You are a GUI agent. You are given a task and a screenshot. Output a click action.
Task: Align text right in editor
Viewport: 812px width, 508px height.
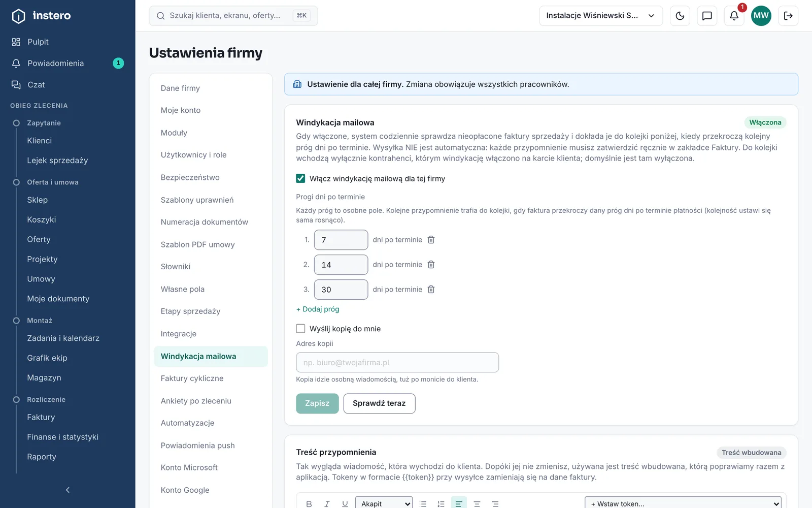495,504
